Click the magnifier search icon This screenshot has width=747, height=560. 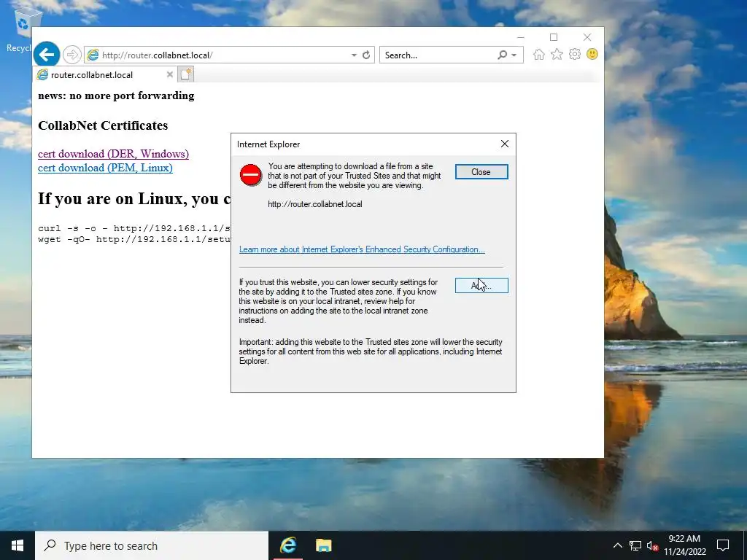502,55
